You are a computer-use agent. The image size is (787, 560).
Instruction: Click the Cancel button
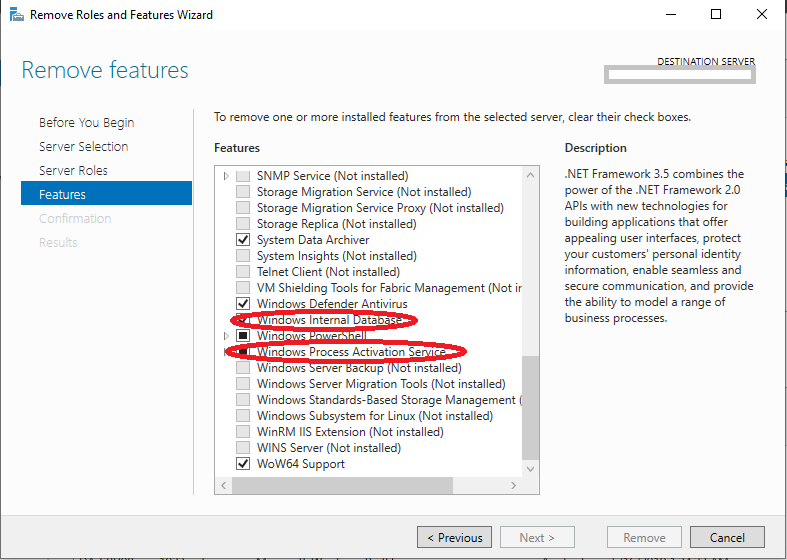(x=727, y=537)
